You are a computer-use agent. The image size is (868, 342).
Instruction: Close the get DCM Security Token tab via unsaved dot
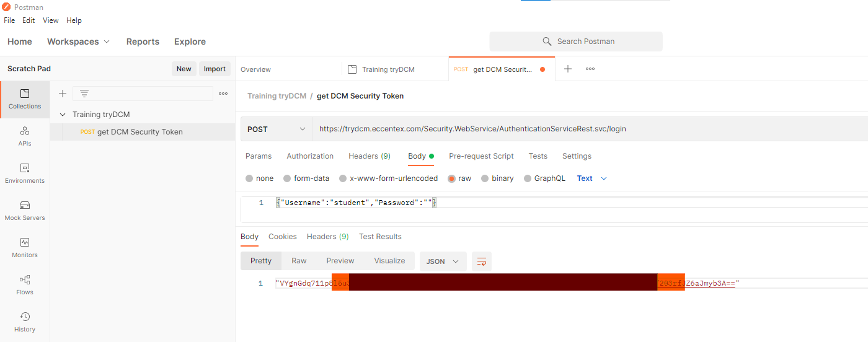[542, 69]
